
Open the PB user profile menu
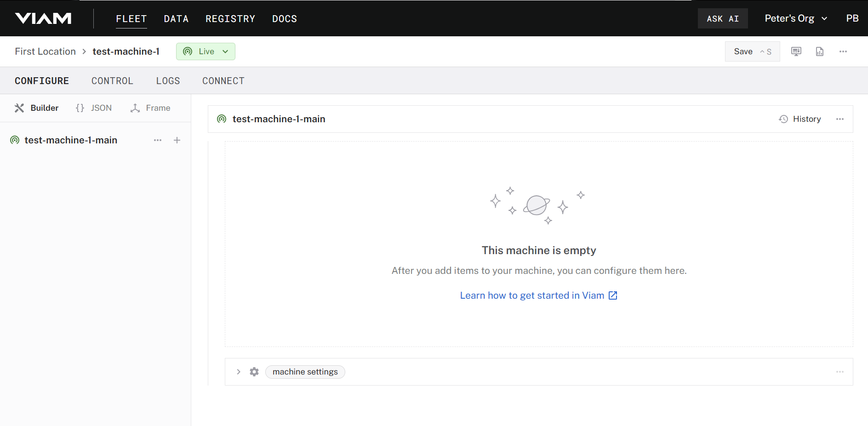(x=852, y=18)
